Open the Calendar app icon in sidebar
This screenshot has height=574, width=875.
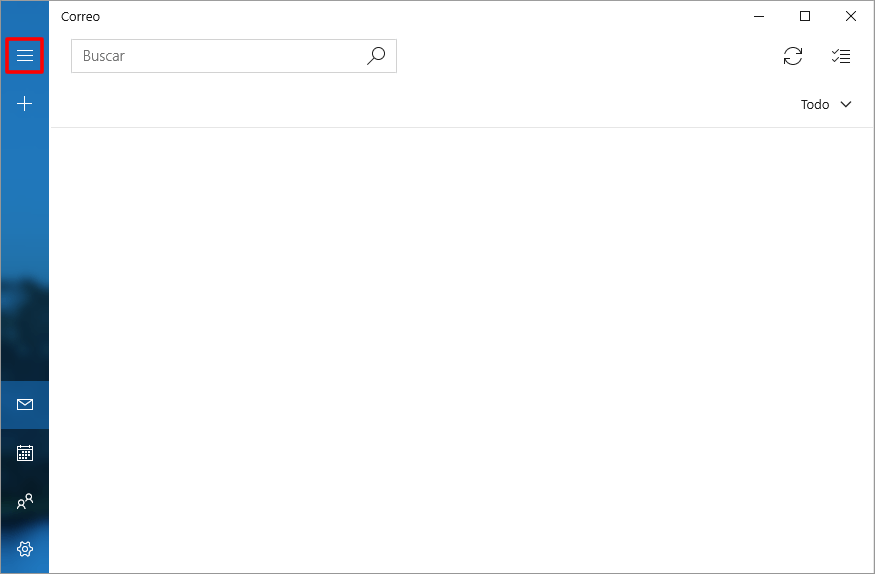pos(25,453)
